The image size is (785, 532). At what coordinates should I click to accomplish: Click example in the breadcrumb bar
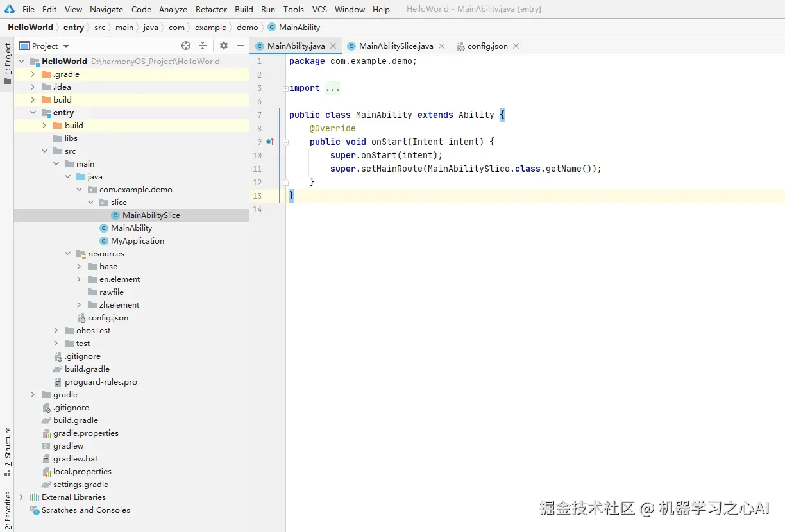(210, 27)
